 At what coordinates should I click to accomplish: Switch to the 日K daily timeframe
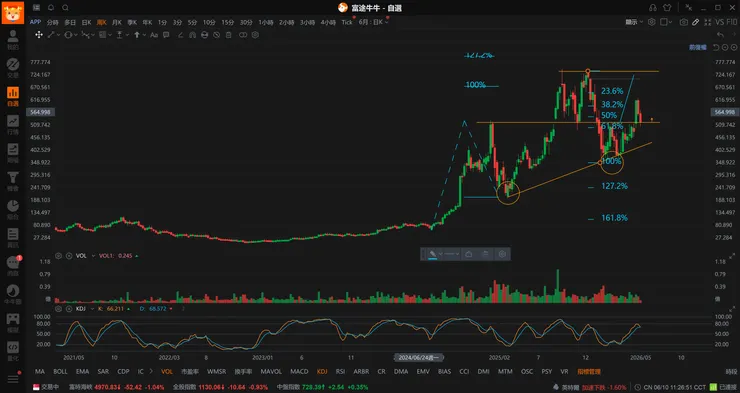[x=86, y=22]
